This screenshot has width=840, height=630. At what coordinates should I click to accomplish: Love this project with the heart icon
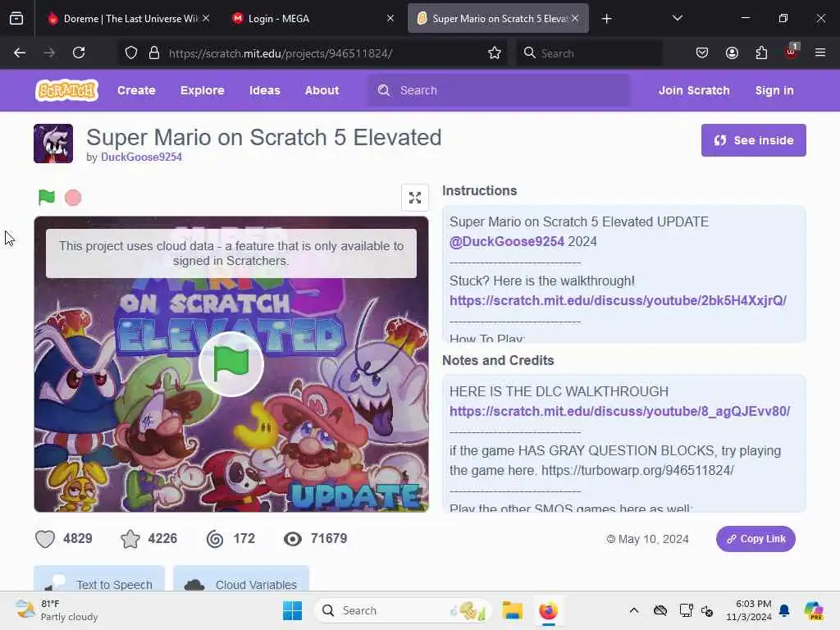[45, 539]
